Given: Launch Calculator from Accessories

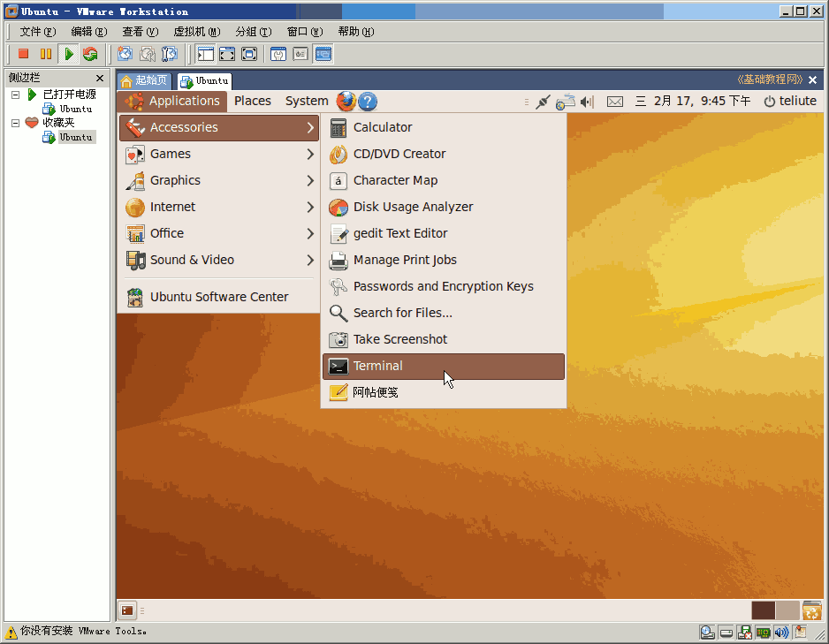Looking at the screenshot, I should click(x=444, y=128).
